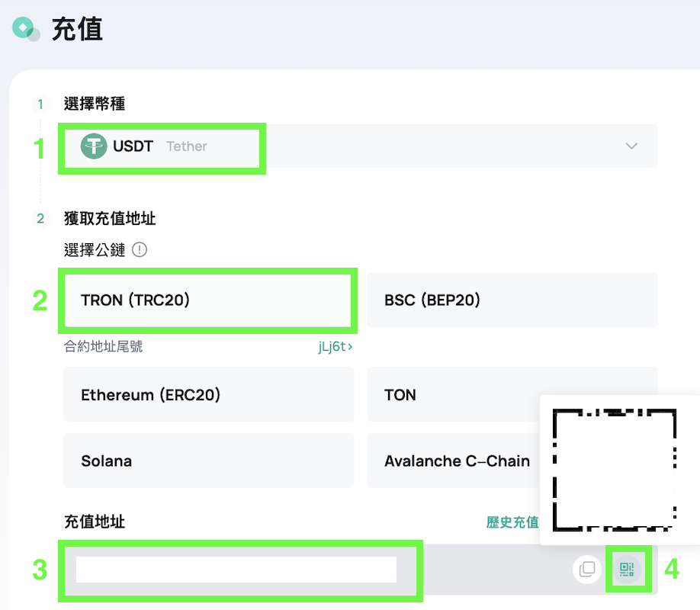Click the copy address icon

(x=587, y=569)
